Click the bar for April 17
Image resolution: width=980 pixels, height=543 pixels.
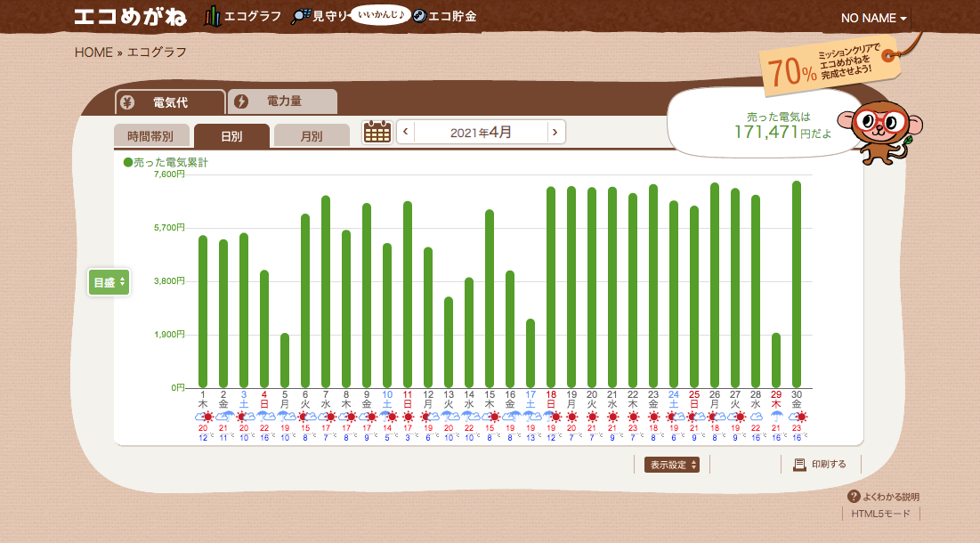point(530,353)
